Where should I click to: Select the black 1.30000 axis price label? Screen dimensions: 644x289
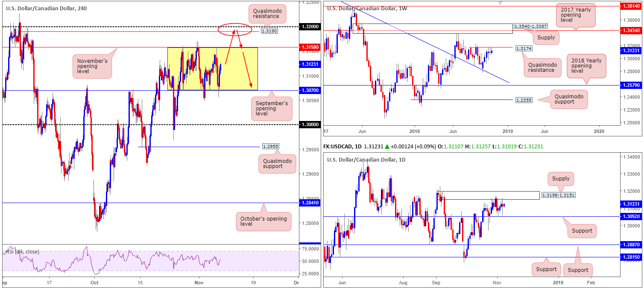pos(310,124)
